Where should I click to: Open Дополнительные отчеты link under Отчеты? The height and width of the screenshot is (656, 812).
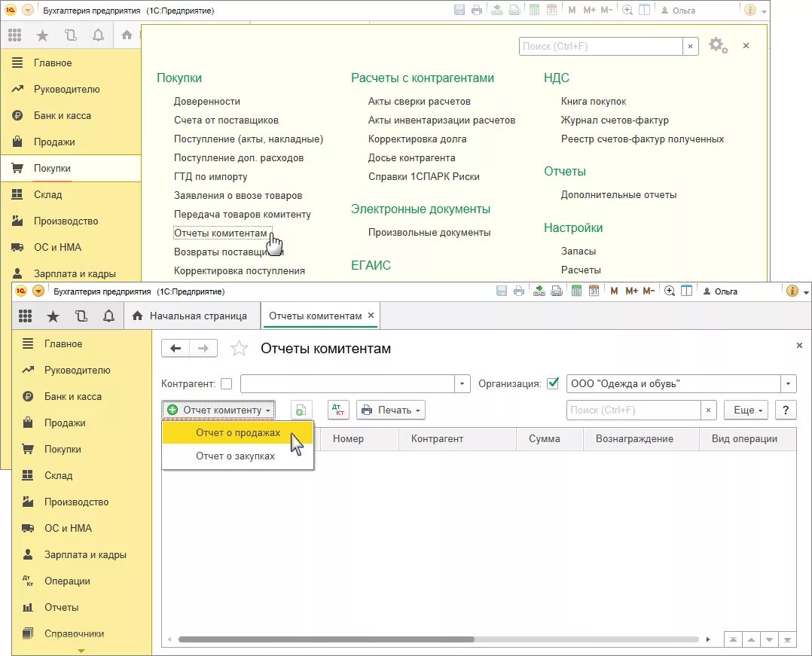click(x=619, y=194)
